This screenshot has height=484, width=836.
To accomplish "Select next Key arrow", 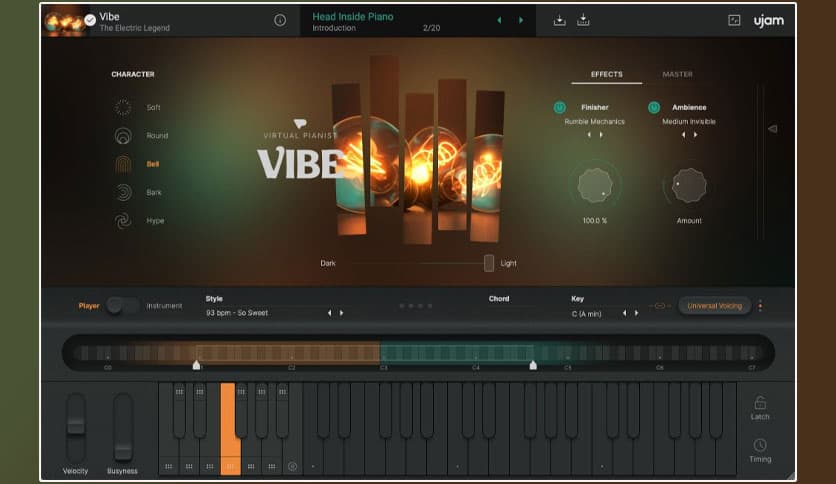I will click(x=637, y=313).
